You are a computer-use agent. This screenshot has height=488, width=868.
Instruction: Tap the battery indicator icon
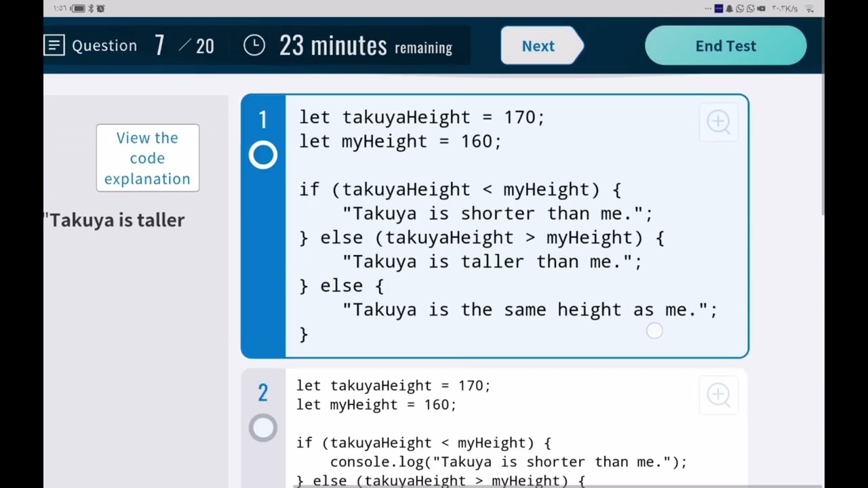point(79,9)
